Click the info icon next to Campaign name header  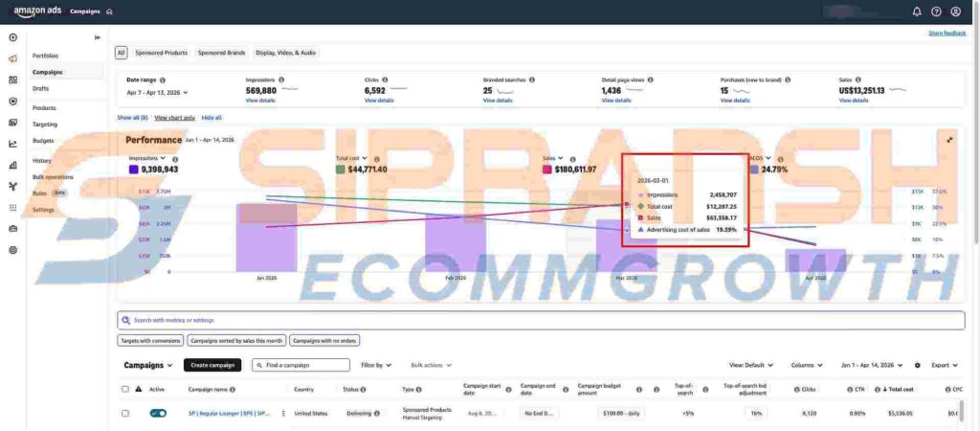pos(233,390)
